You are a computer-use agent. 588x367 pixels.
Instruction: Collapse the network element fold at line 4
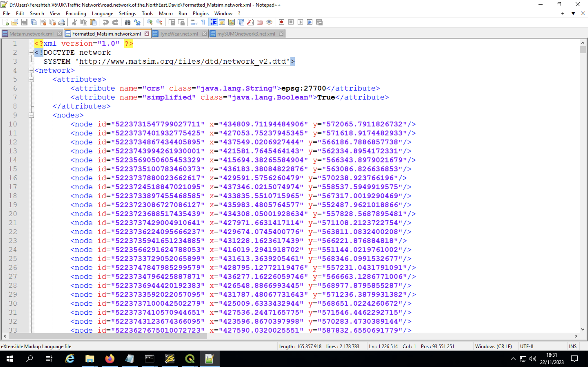[31, 70]
